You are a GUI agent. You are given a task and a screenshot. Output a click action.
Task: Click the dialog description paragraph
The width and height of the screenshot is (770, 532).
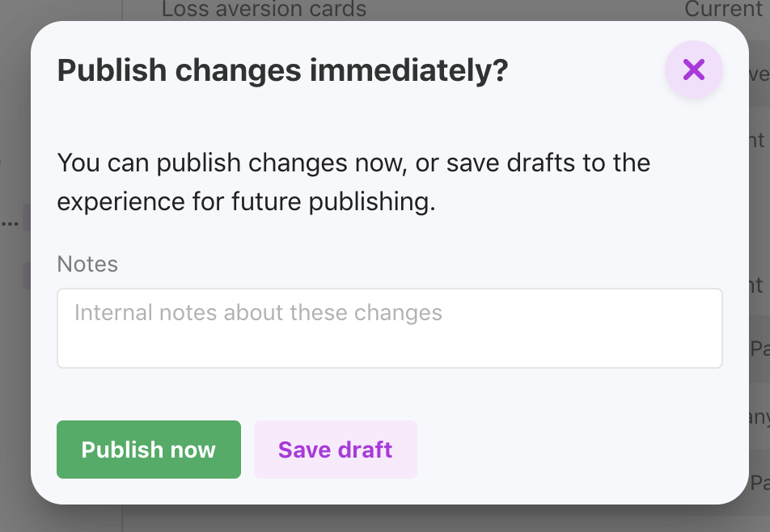[353, 181]
